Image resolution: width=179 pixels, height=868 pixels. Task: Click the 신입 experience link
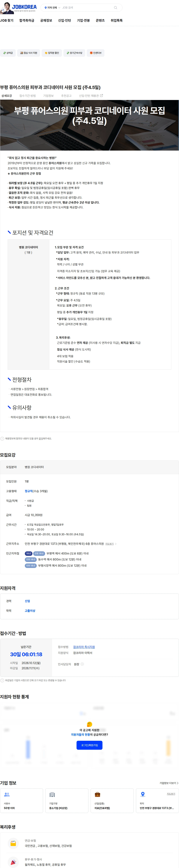coord(27,601)
